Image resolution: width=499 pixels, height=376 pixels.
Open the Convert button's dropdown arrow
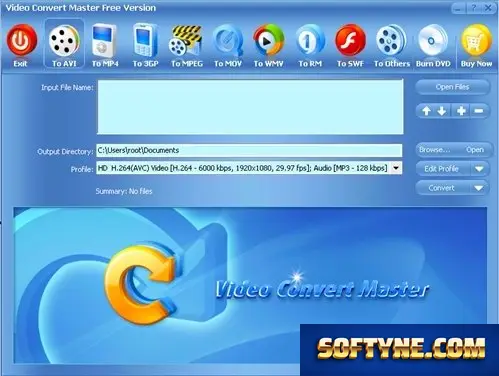[x=479, y=188]
